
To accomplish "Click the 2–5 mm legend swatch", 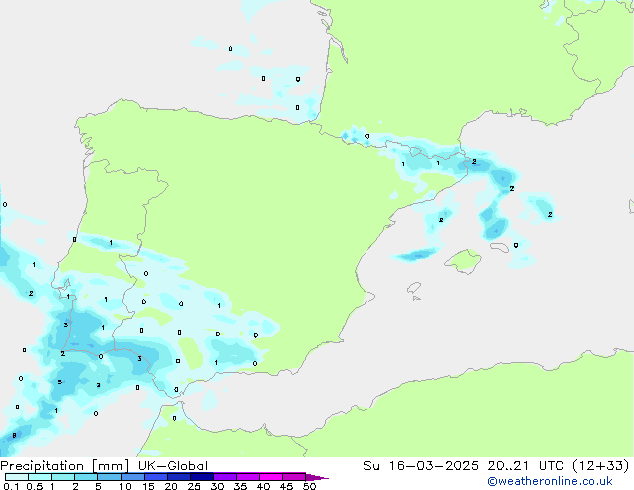I will [x=86, y=477].
